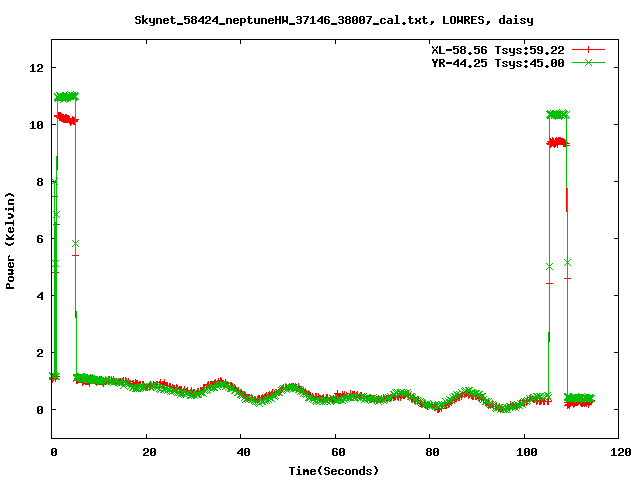This screenshot has height=480, width=640.
Task: Click the Time(Seconds) x-axis label
Action: click(334, 471)
